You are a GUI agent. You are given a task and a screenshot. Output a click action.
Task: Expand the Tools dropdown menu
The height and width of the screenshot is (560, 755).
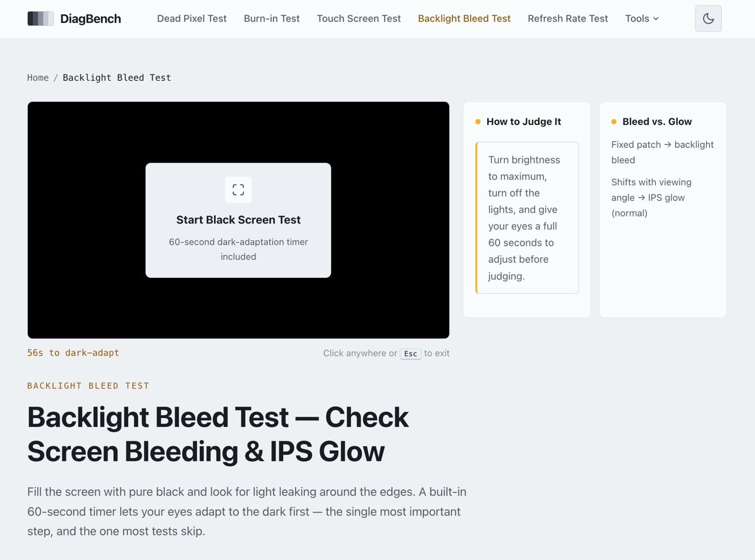click(642, 19)
